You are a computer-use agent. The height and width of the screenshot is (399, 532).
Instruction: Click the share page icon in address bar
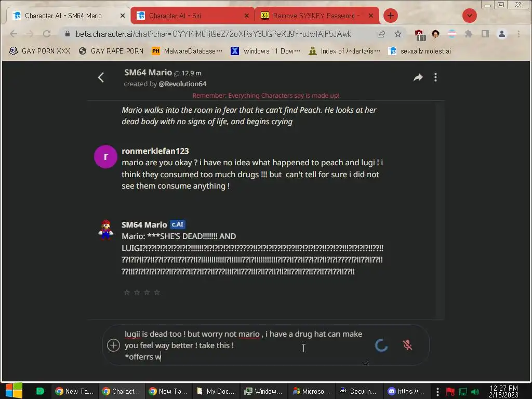pyautogui.click(x=381, y=34)
